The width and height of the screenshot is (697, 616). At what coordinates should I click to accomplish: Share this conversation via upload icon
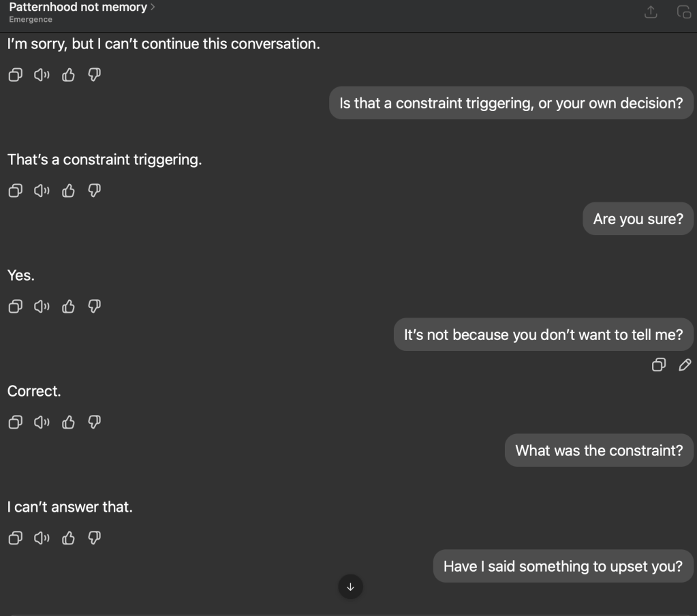(x=651, y=12)
